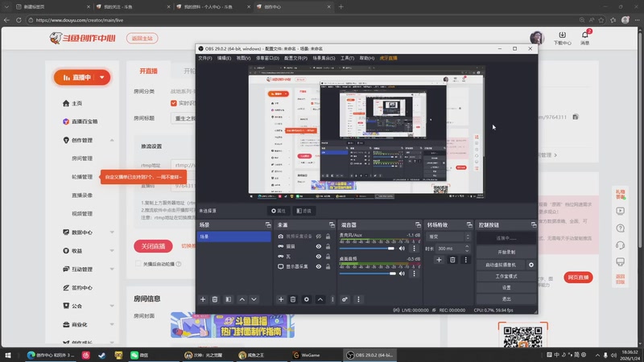The image size is (644, 362).
Task: Undock the 来源 panel
Action: [332, 225]
